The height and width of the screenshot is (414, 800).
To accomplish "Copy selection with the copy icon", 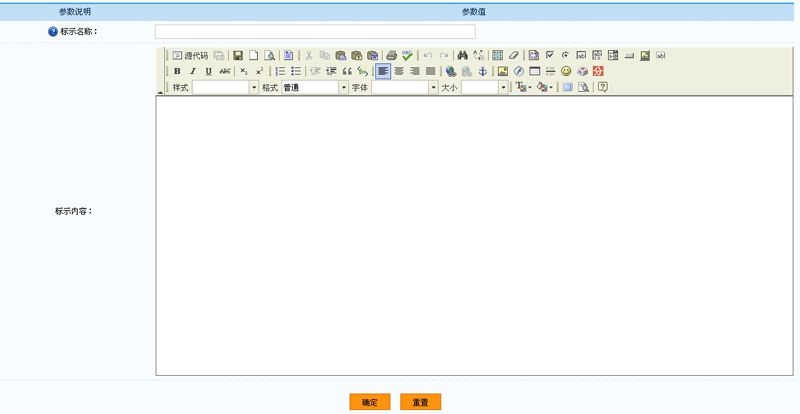I will coord(324,56).
